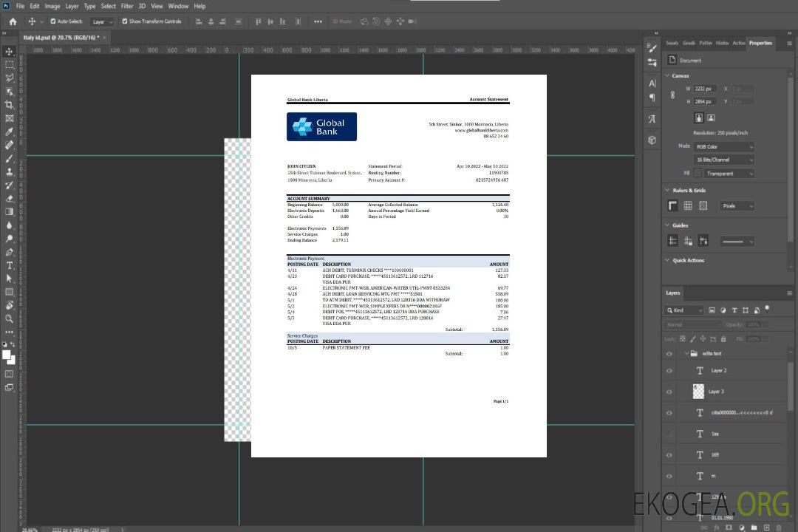Click the portrait orientation icon in Canvas
798x532 pixels.
point(698,117)
